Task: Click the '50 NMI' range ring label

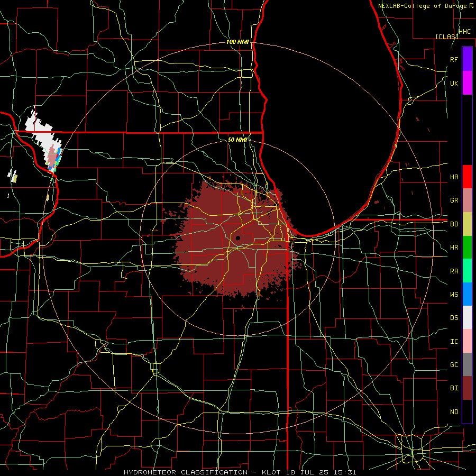Action: pos(237,140)
